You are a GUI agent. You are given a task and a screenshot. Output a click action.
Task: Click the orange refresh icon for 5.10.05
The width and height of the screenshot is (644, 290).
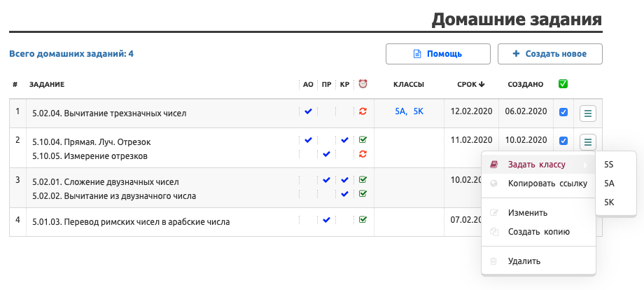[363, 154]
